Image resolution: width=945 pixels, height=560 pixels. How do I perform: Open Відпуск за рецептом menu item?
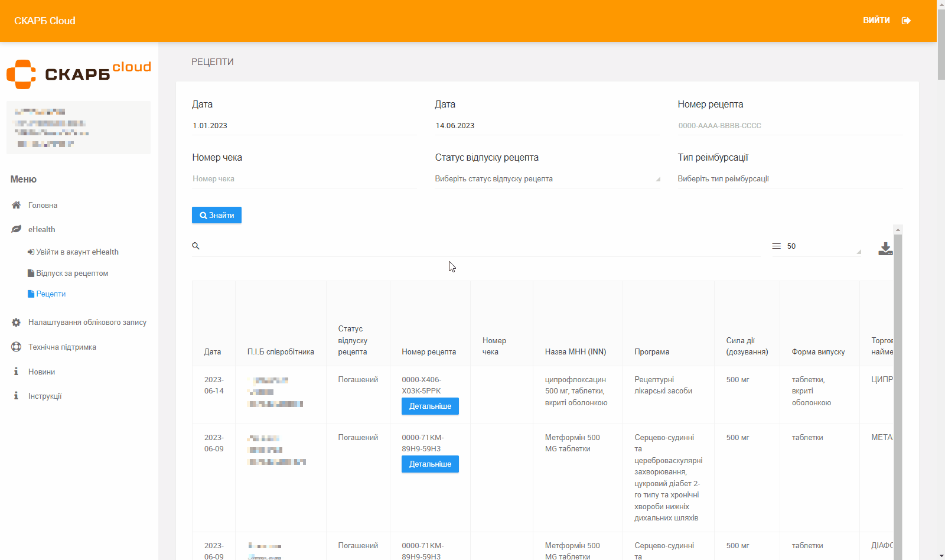coord(71,274)
